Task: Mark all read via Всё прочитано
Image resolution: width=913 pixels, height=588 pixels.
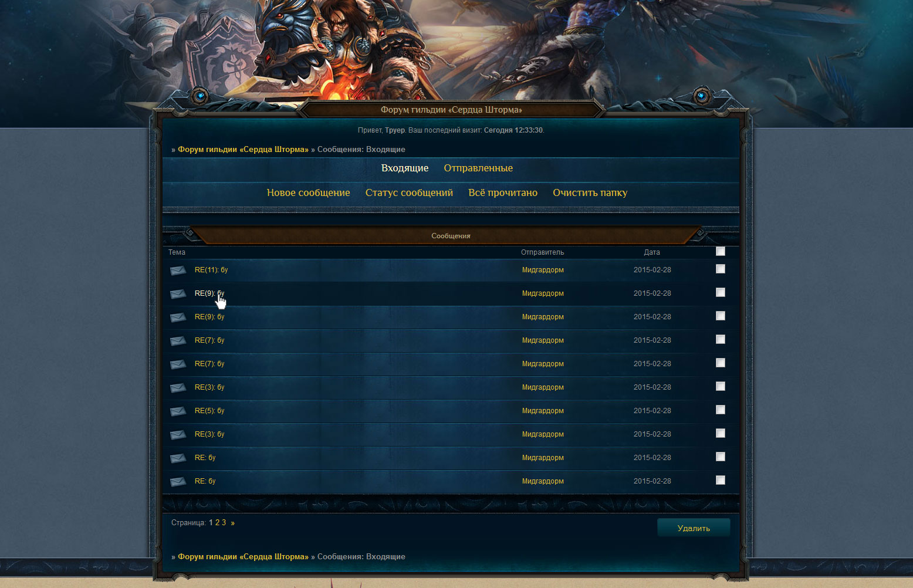Action: [503, 193]
